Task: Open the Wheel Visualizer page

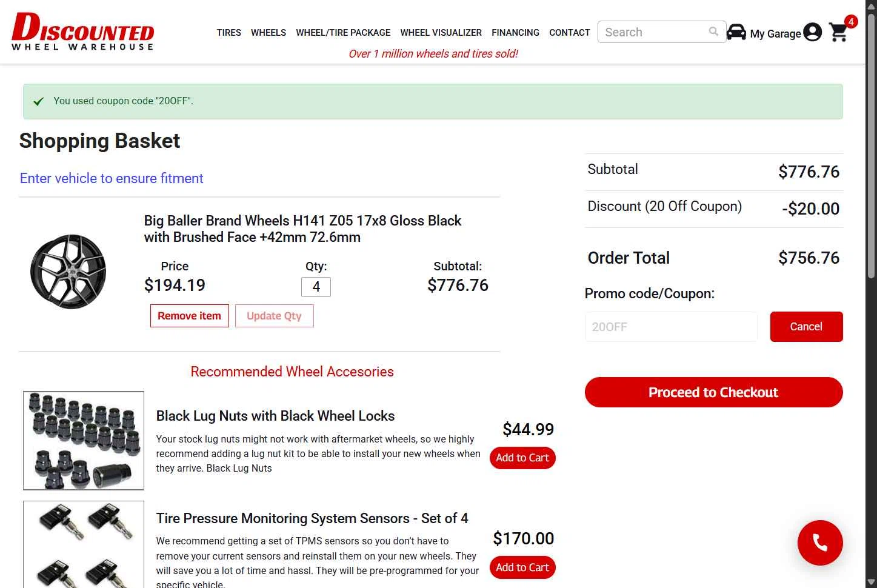Action: (x=441, y=33)
